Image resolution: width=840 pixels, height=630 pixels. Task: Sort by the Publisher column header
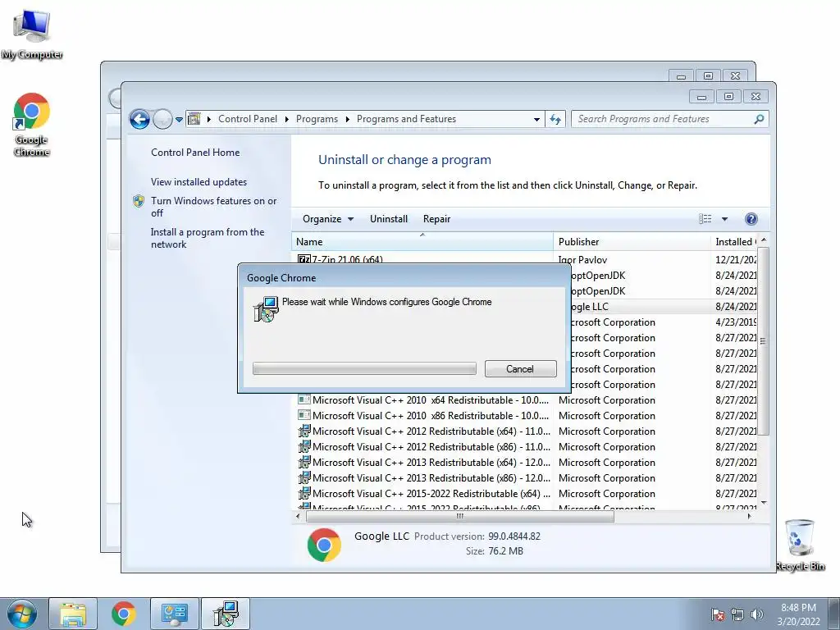point(632,242)
